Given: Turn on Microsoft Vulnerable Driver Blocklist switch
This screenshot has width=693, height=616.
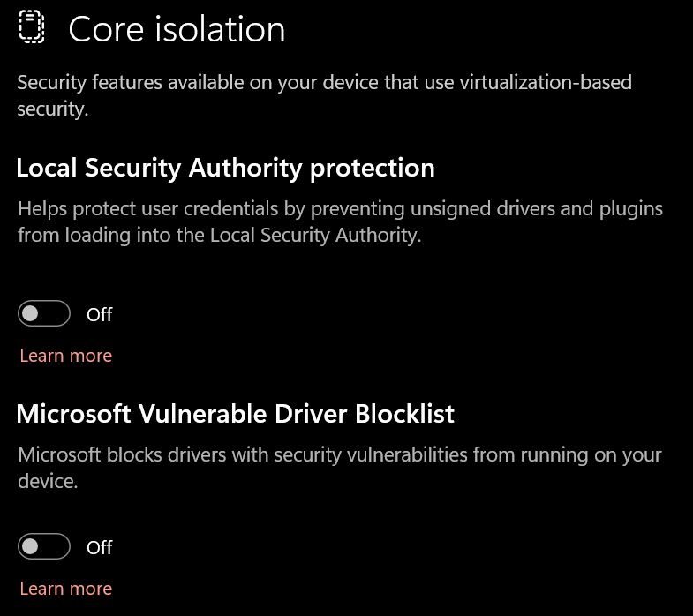Looking at the screenshot, I should (44, 546).
